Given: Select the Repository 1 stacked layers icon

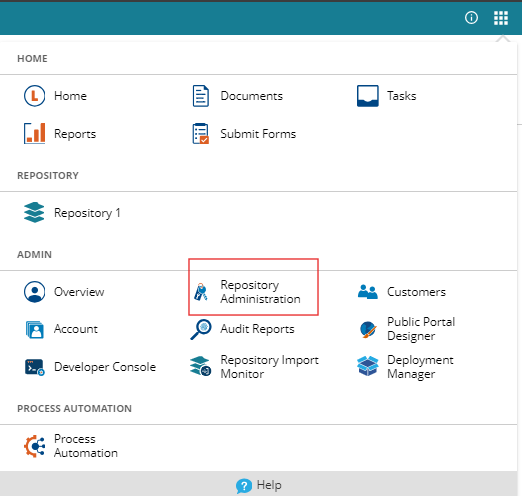Looking at the screenshot, I should coord(34,212).
